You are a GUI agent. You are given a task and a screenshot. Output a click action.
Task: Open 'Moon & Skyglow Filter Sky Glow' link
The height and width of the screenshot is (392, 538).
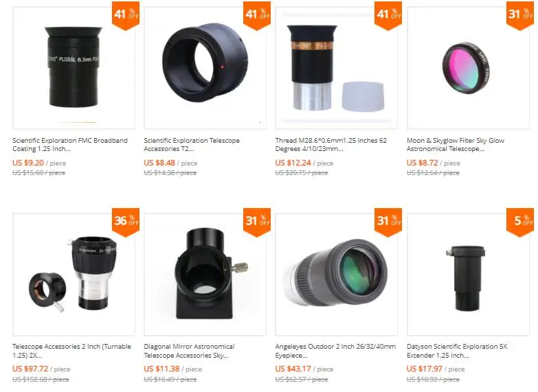(x=456, y=145)
